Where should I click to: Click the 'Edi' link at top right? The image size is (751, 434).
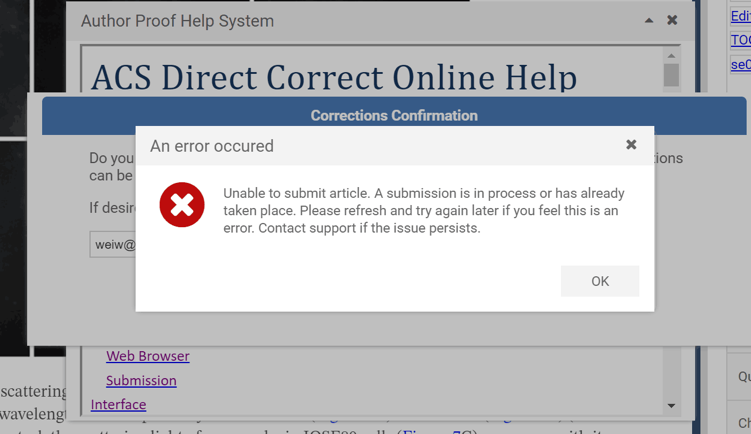740,16
